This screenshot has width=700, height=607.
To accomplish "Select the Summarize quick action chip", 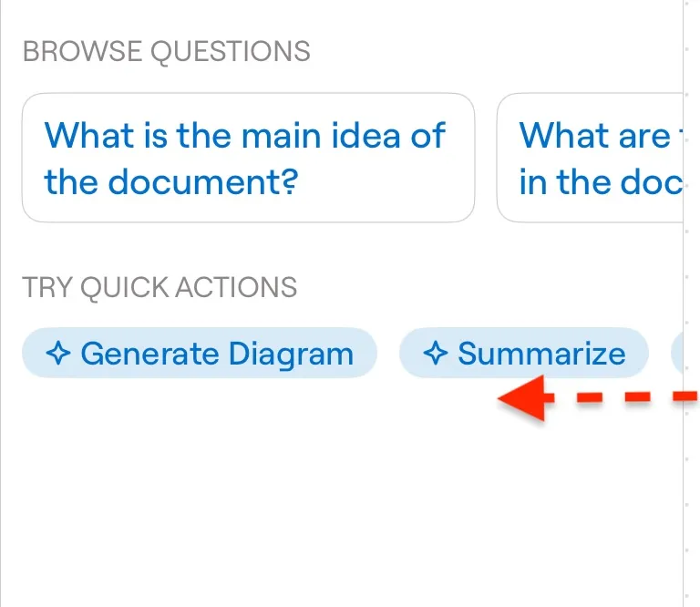I will (524, 353).
